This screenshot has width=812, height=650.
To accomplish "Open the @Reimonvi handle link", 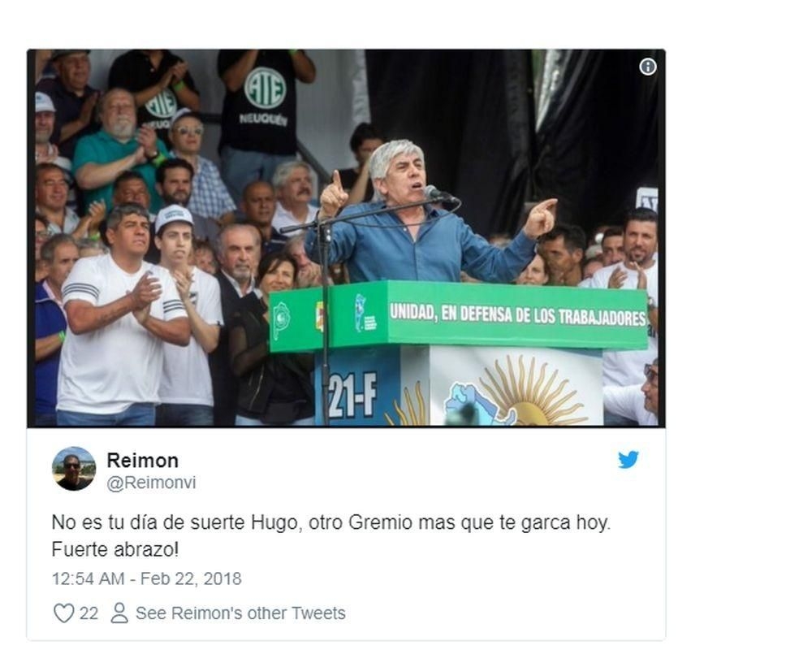I will (x=151, y=483).
